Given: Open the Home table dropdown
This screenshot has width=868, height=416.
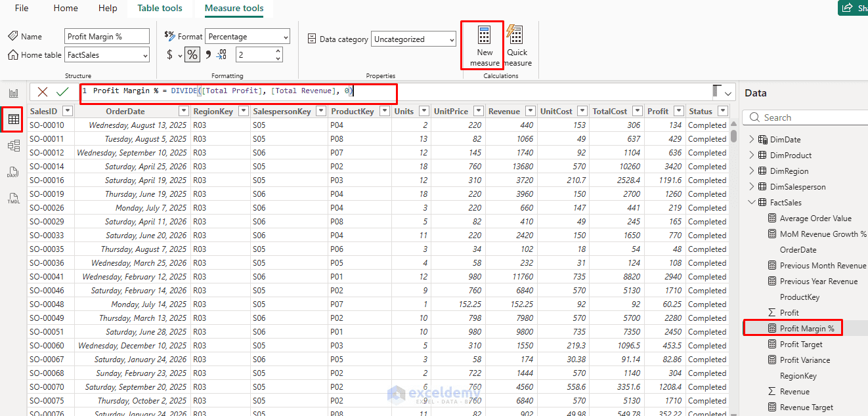Looking at the screenshot, I should (107, 55).
